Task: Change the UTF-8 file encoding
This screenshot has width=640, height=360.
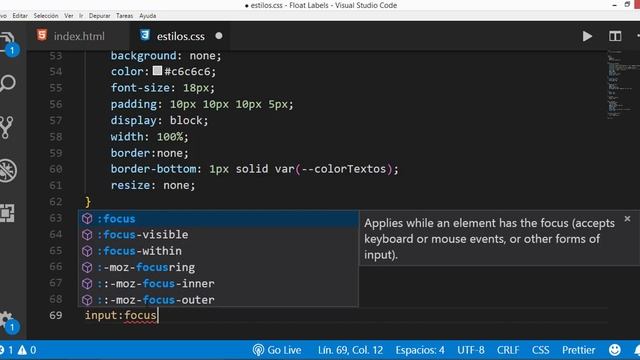Action: click(x=471, y=350)
